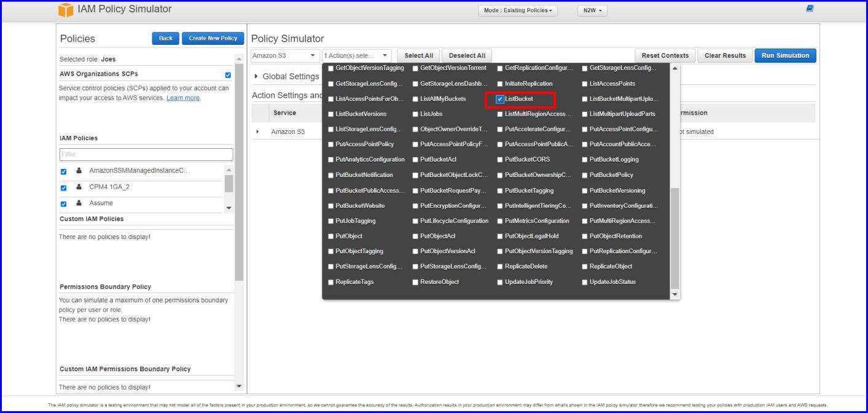Check the PutBucketWebsite action checkbox
The height and width of the screenshot is (413, 868).
pos(331,206)
